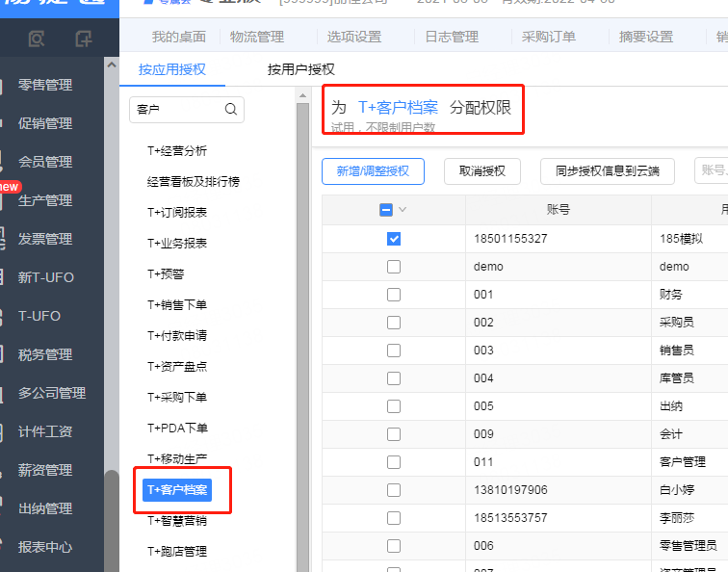728x572 pixels.
Task: Open the 我的桌面 tab
Action: (x=179, y=37)
